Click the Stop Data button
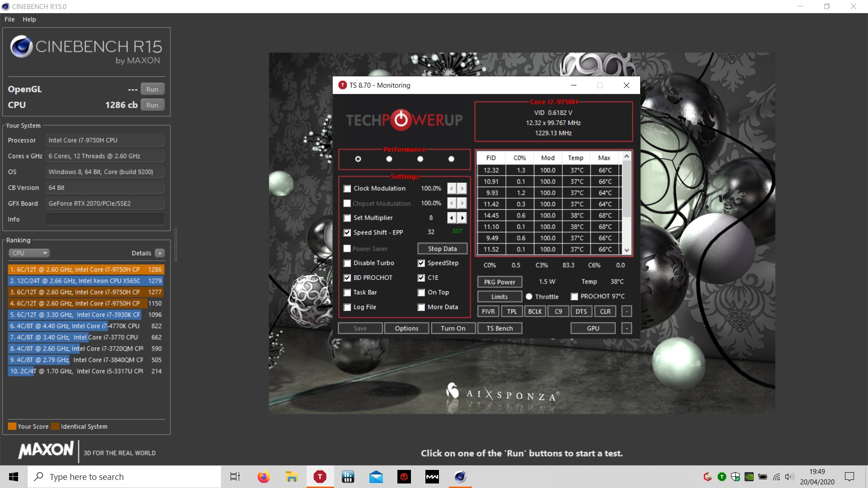 (442, 249)
